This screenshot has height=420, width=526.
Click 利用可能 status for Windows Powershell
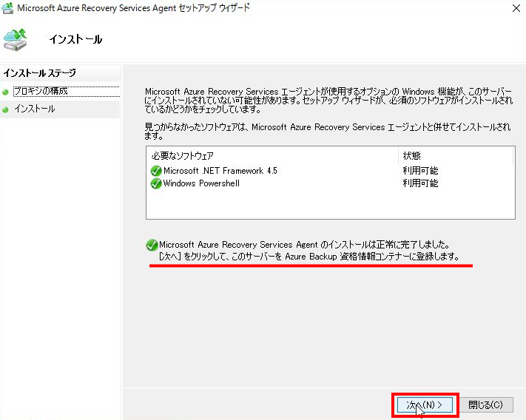click(420, 183)
